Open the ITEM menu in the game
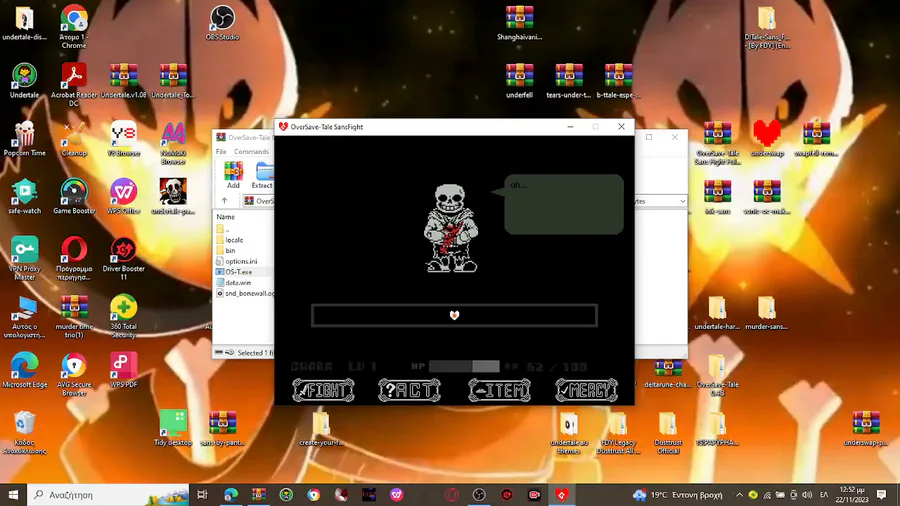Screen dimensions: 900x506 tap(499, 390)
